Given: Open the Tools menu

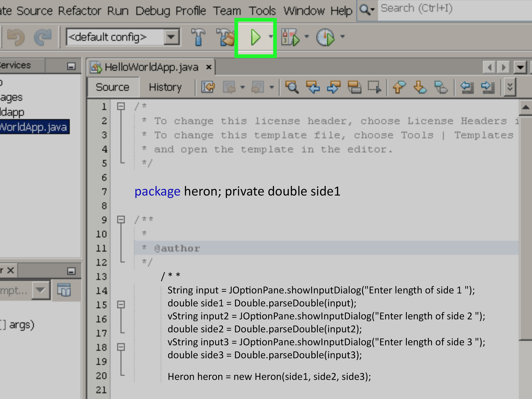Looking at the screenshot, I should (263, 11).
